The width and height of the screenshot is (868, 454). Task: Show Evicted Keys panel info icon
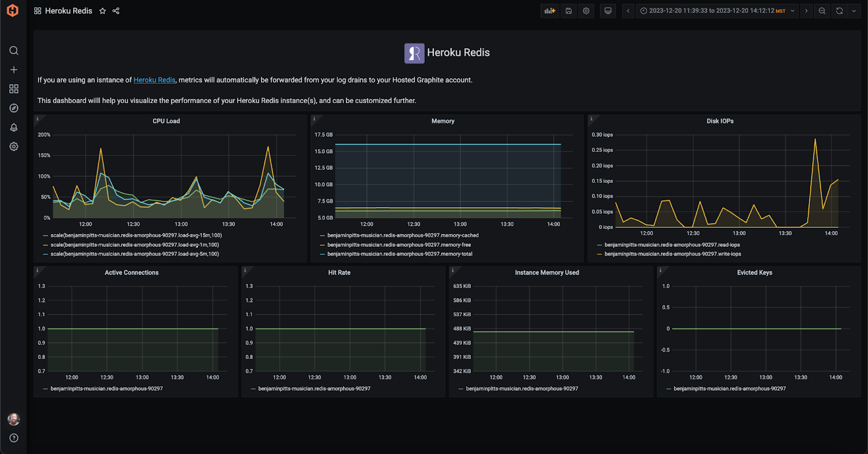click(x=660, y=270)
